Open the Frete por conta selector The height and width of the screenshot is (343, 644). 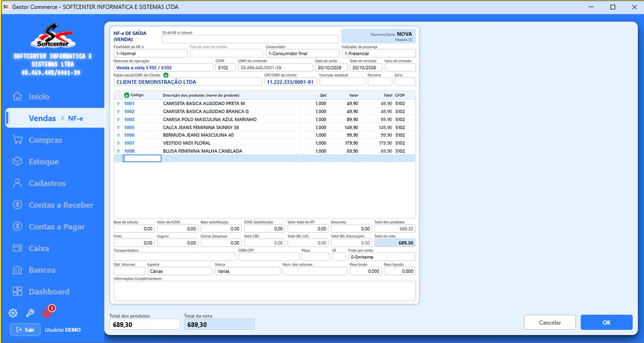point(382,257)
